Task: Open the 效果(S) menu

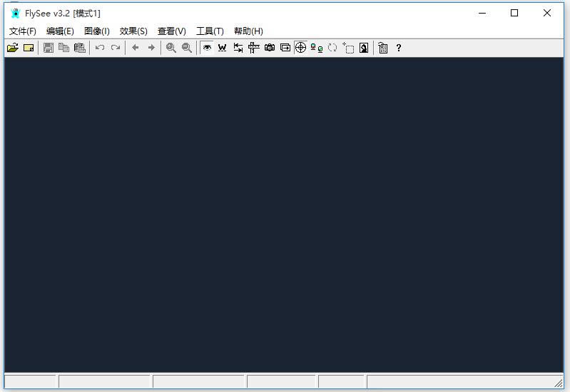Action: click(x=133, y=31)
